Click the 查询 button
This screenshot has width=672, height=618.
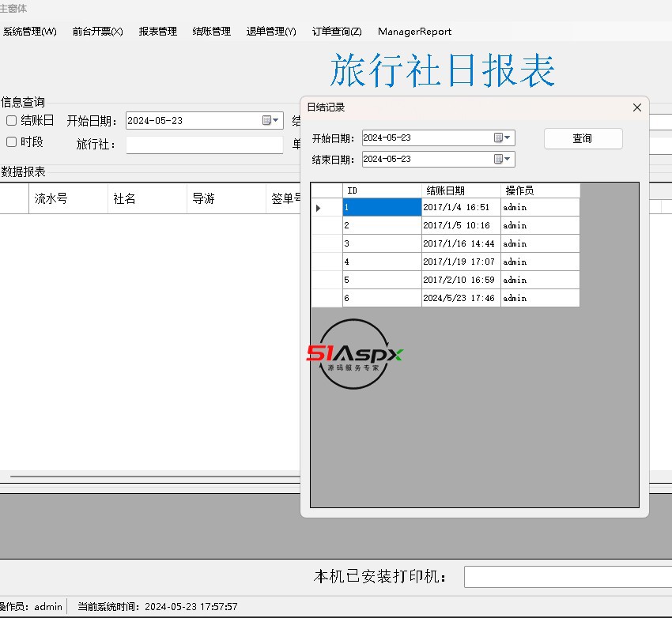pos(583,138)
